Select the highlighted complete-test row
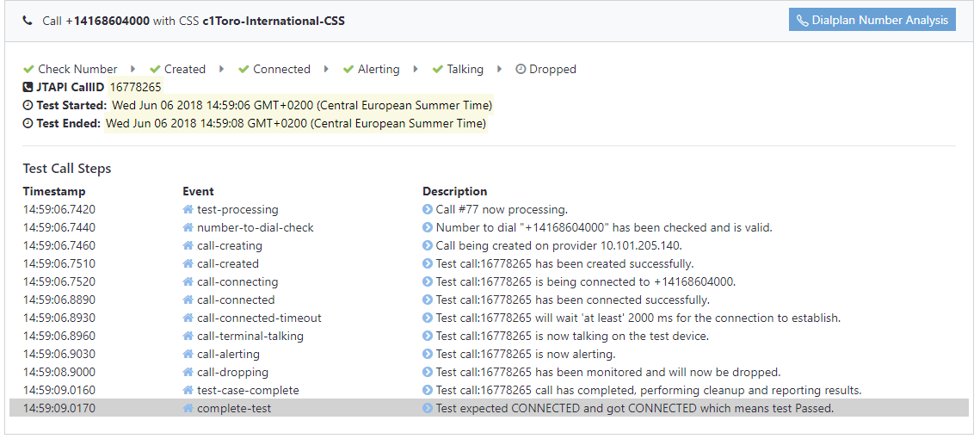The image size is (980, 445). tap(490, 408)
